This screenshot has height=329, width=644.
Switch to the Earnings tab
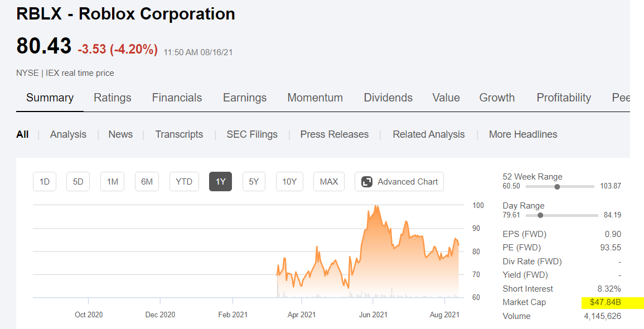pos(245,98)
